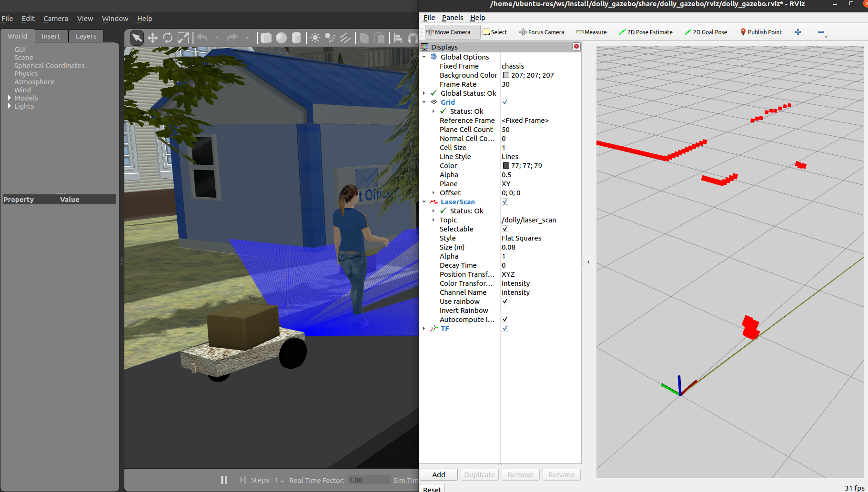Image resolution: width=868 pixels, height=492 pixels.
Task: Insert a sphere shape in Gazebo
Action: (282, 38)
